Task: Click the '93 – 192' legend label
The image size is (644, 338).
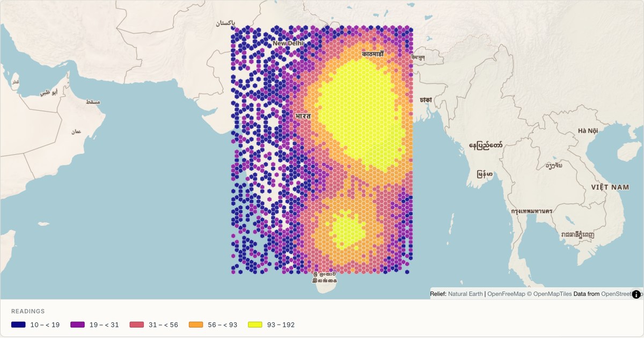Action: [280, 325]
